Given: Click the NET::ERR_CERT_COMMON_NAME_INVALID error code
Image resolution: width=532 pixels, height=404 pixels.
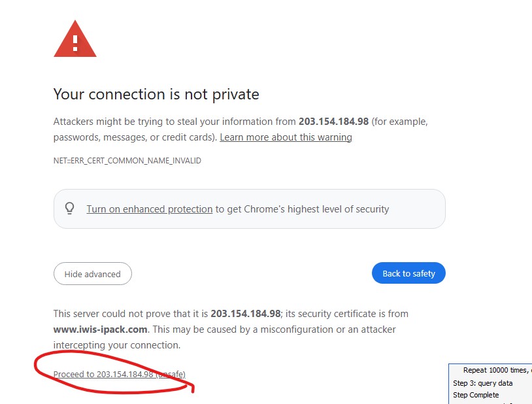Looking at the screenshot, I should click(127, 160).
